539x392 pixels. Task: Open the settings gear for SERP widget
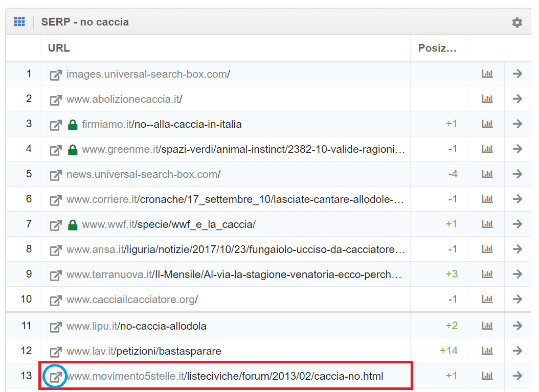[x=517, y=22]
